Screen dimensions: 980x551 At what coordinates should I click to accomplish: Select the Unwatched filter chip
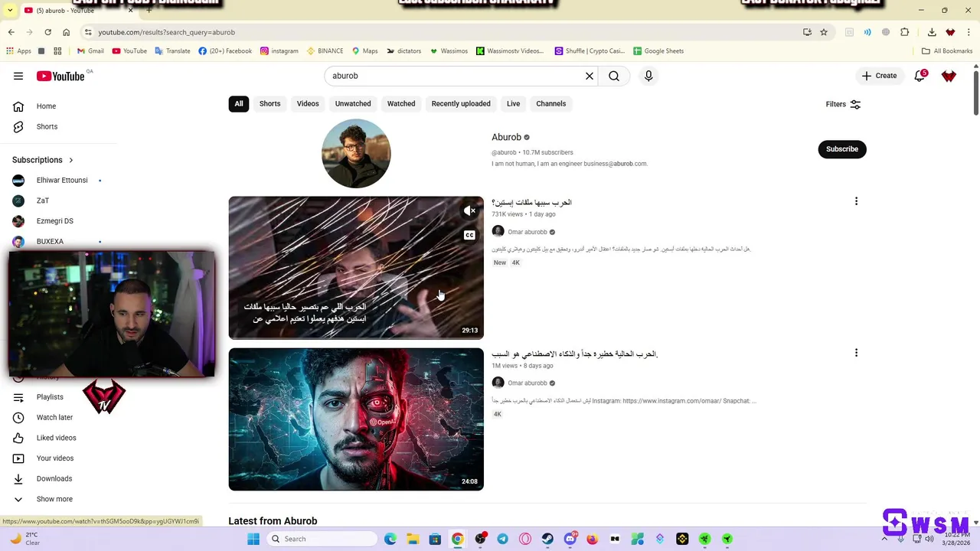click(x=353, y=104)
